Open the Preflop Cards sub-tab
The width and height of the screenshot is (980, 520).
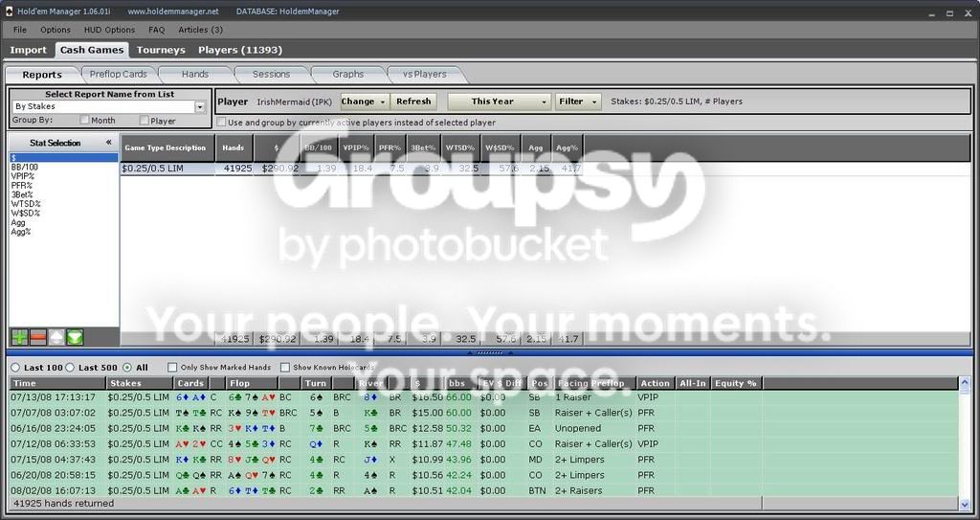[118, 74]
